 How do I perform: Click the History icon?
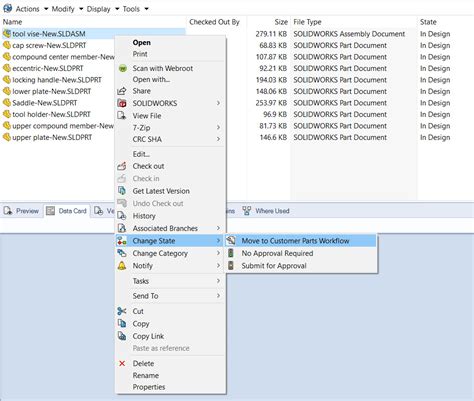[x=122, y=216]
